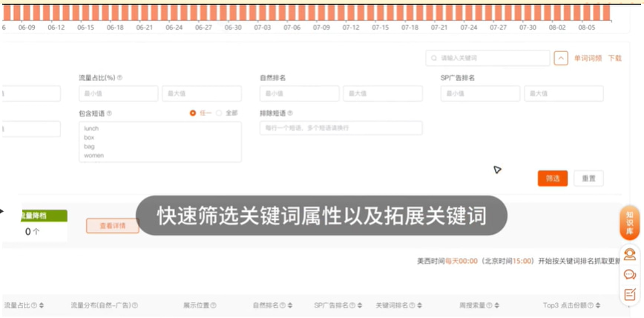This screenshot has height=318, width=644.
Task: Sort table by Top3 点击份额 column
Action: click(x=597, y=305)
